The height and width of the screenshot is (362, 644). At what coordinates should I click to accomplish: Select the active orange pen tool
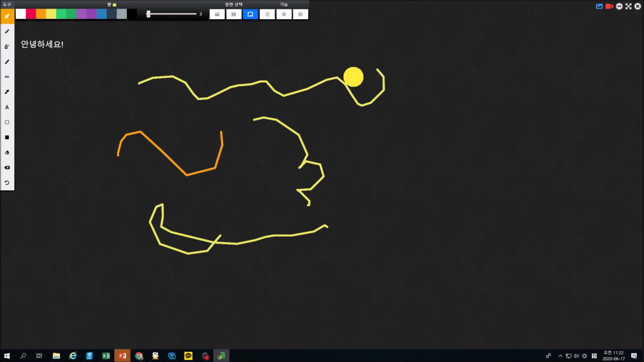pos(7,16)
